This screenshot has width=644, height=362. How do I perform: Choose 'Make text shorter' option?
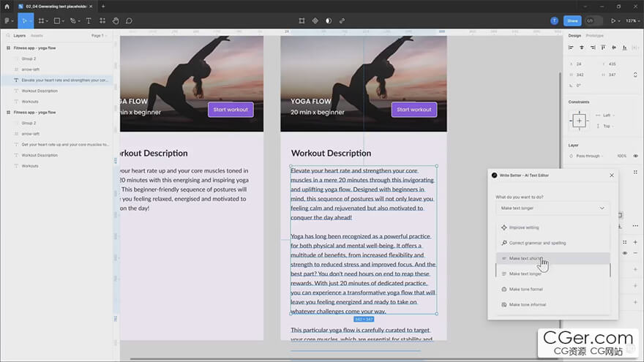coord(553,258)
